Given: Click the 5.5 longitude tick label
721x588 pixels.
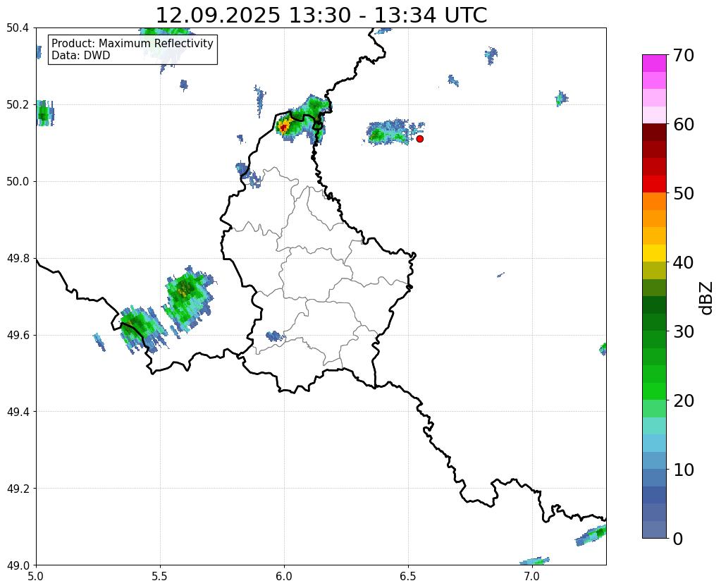Looking at the screenshot, I should [160, 577].
